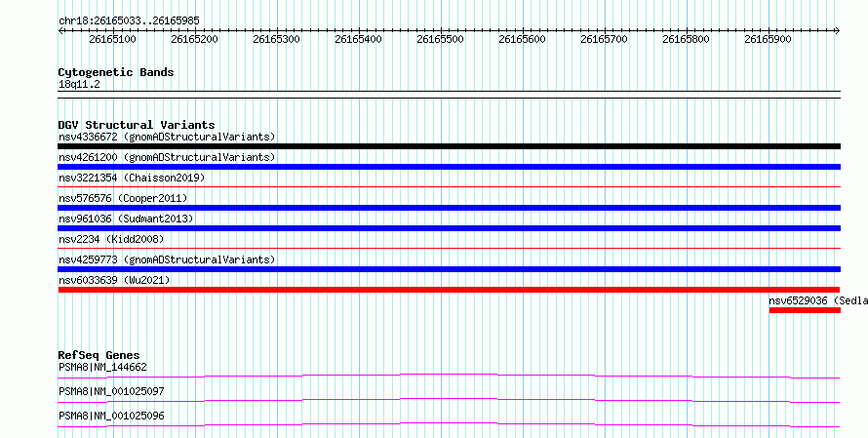Click ruler position 26165600

click(x=522, y=39)
